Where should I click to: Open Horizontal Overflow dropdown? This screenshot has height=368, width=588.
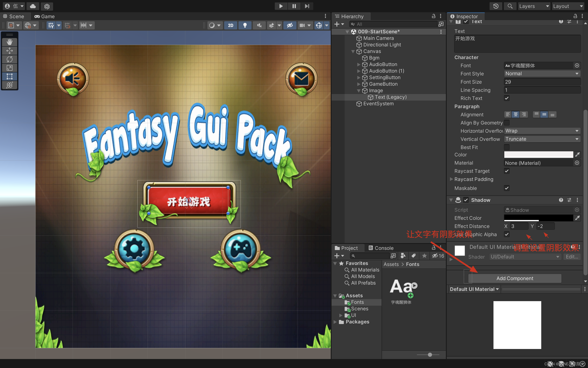(x=542, y=131)
